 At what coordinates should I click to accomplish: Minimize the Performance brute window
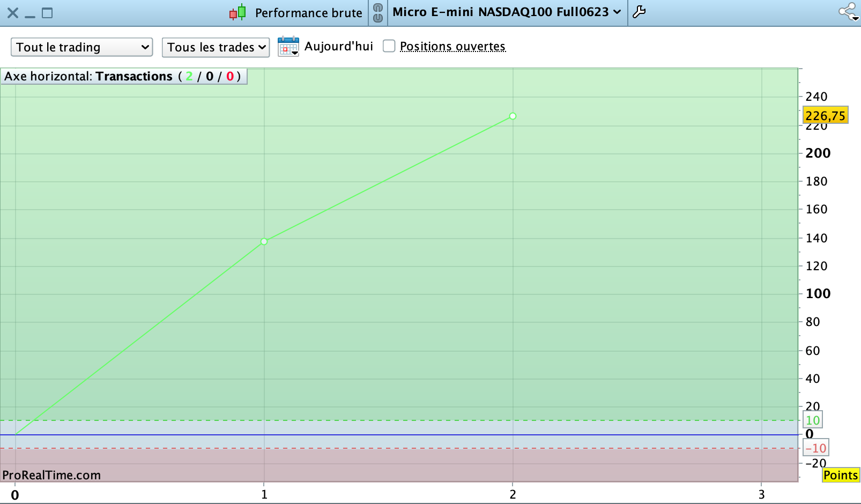[30, 16]
